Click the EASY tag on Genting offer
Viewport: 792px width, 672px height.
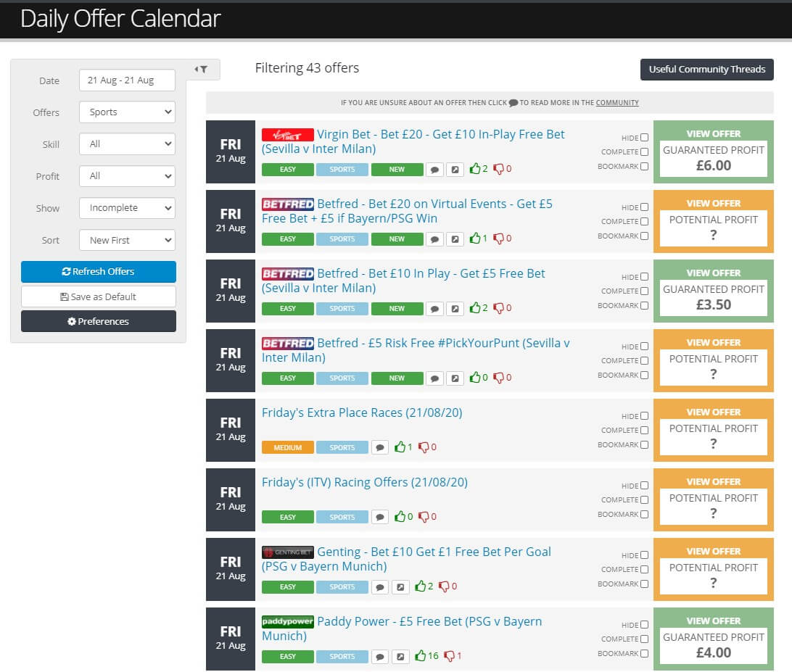click(x=288, y=586)
